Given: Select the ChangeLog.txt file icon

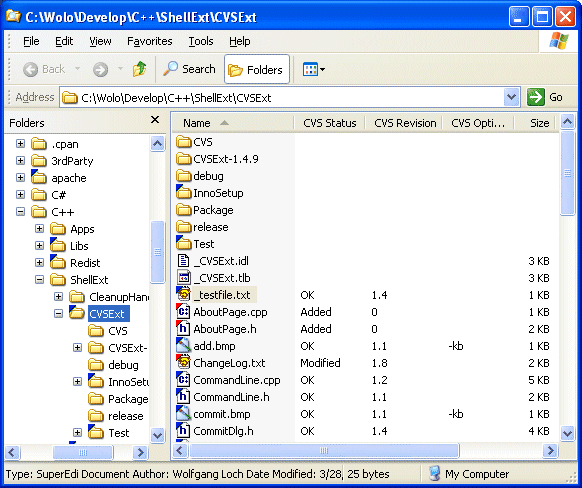Looking at the screenshot, I should pyautogui.click(x=183, y=362).
